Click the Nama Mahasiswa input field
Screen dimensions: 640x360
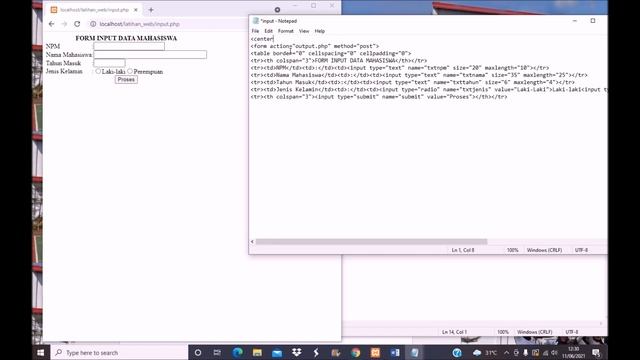[150, 54]
